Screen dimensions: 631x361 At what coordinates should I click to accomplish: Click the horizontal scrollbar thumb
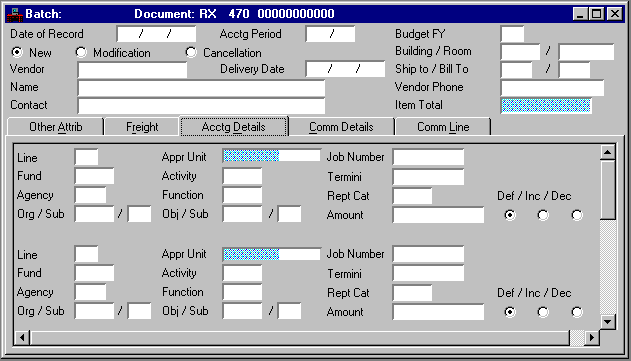pyautogui.click(x=300, y=337)
